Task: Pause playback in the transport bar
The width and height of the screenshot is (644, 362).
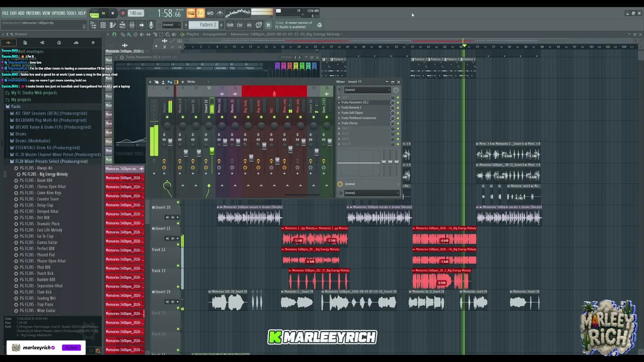Action: pos(104,14)
